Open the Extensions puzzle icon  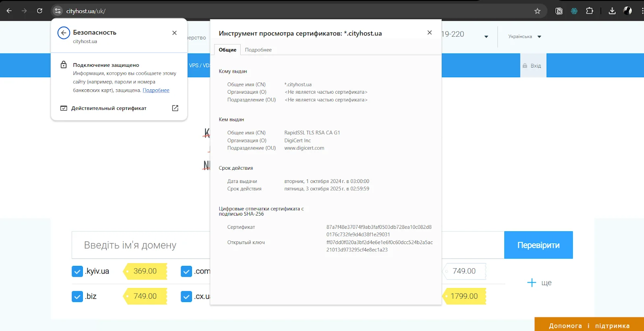[x=590, y=11]
